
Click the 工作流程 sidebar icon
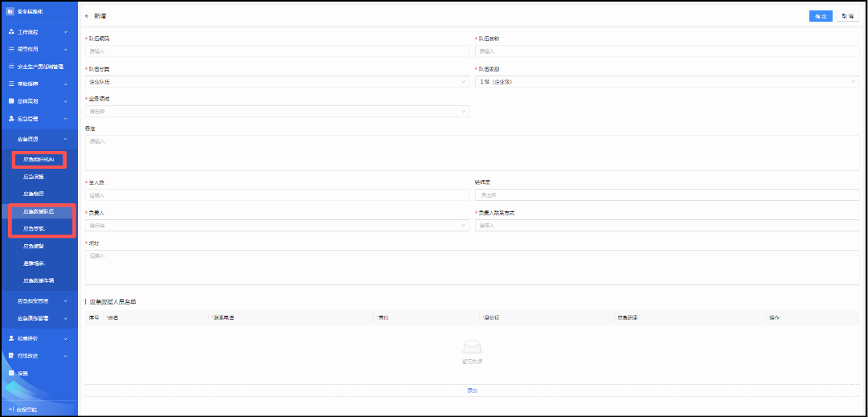coord(11,32)
